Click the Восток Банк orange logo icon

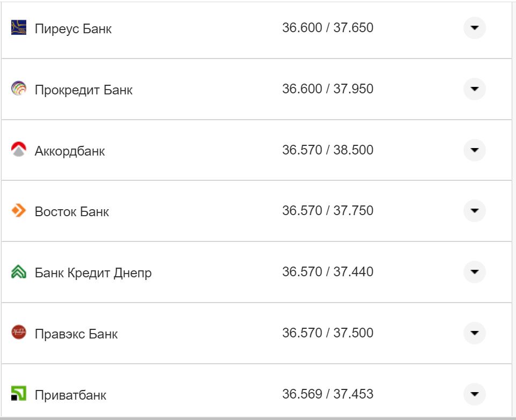[19, 211]
